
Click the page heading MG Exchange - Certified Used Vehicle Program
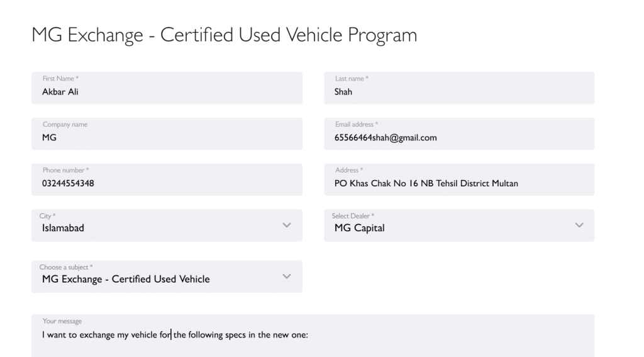click(x=225, y=35)
